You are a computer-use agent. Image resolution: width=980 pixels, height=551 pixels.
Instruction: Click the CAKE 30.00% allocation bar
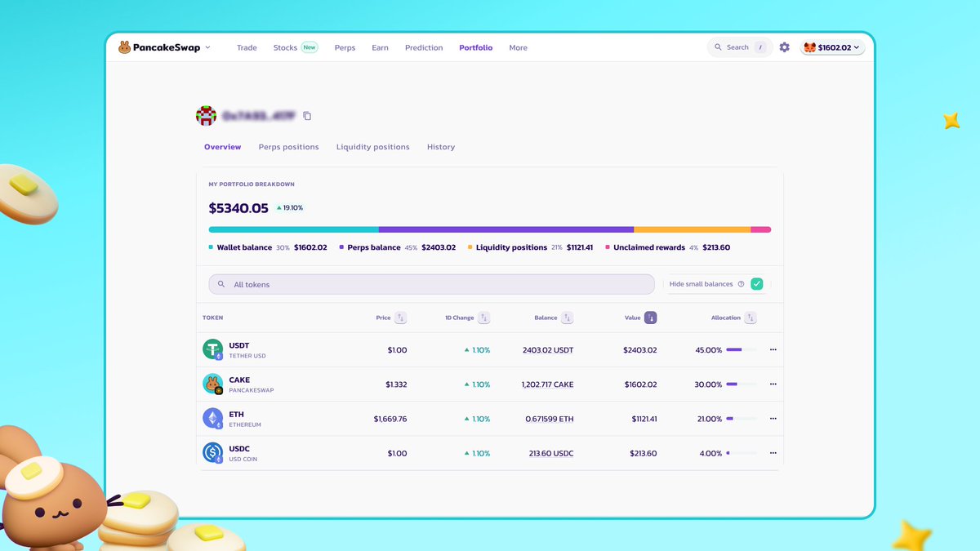tap(741, 384)
